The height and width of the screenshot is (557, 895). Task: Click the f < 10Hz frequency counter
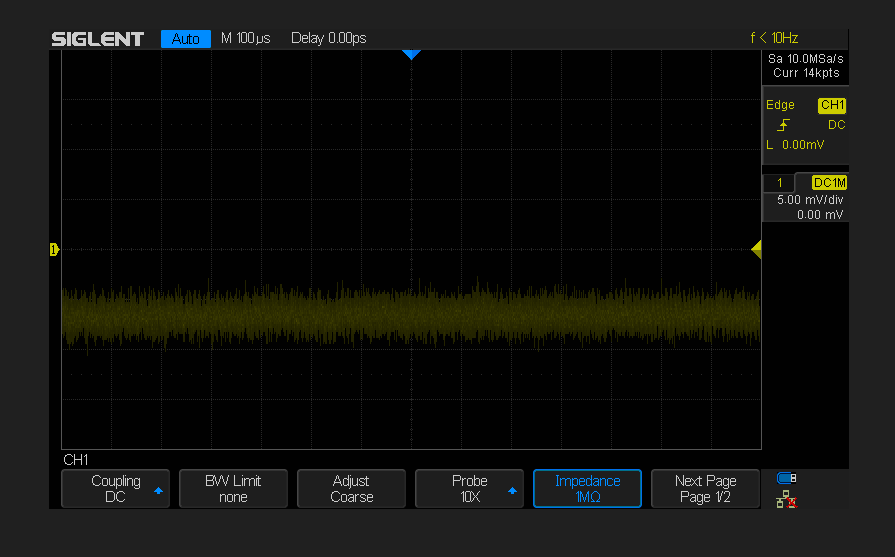click(x=774, y=38)
